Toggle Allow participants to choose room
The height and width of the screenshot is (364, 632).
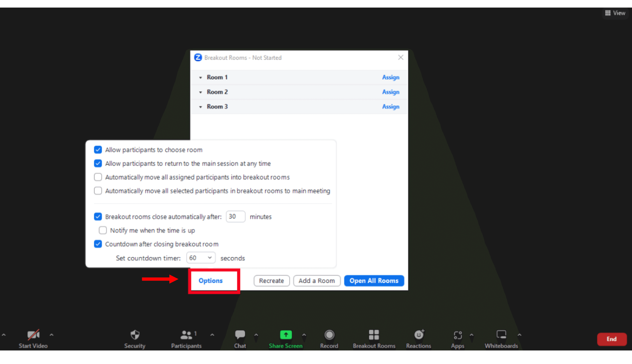[98, 149]
